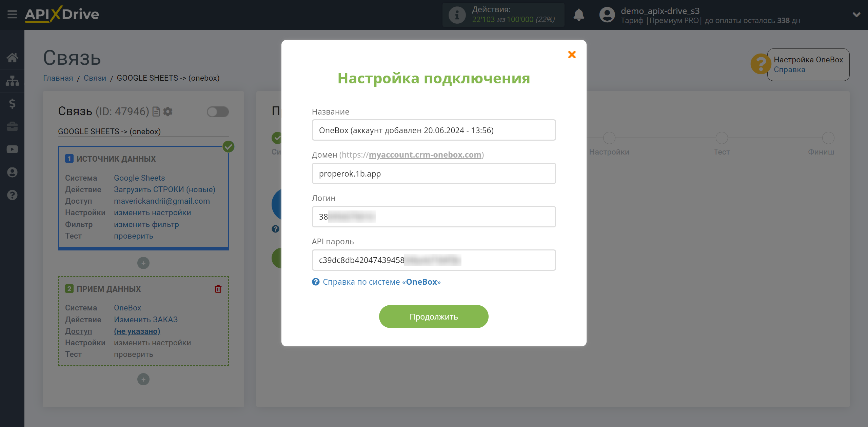The height and width of the screenshot is (427, 868).
Task: Click Связи breadcrumb link
Action: click(x=95, y=78)
